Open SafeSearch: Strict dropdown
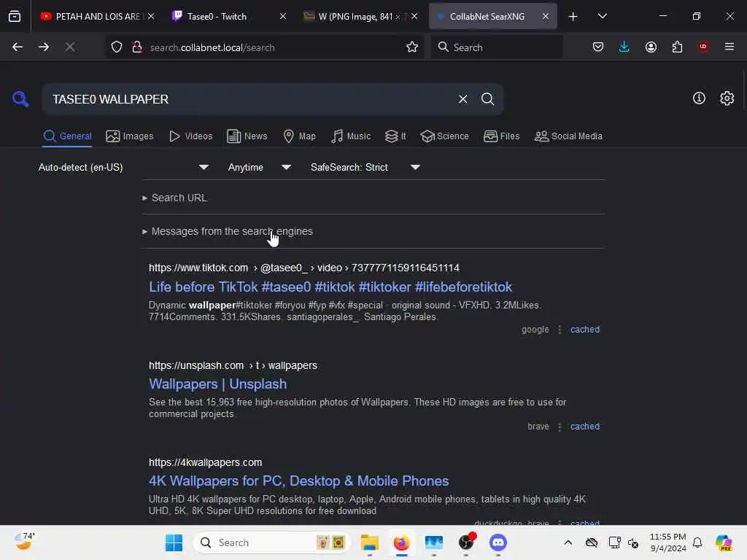Screen dimensions: 747x560 coord(365,167)
